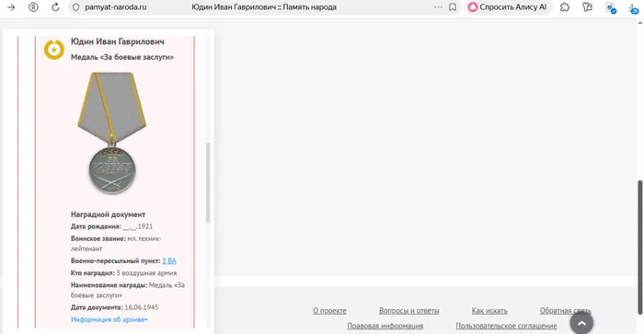Click the site security shield icon
The image size is (644, 334).
coord(76,7)
